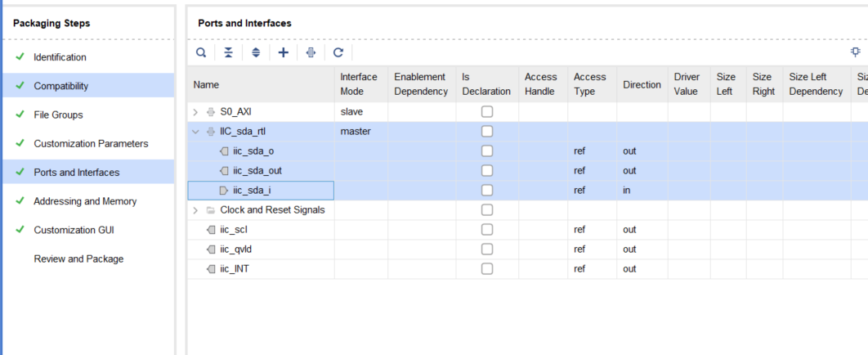Open the Addressing and Memory step
The image size is (868, 355).
pyautogui.click(x=85, y=201)
